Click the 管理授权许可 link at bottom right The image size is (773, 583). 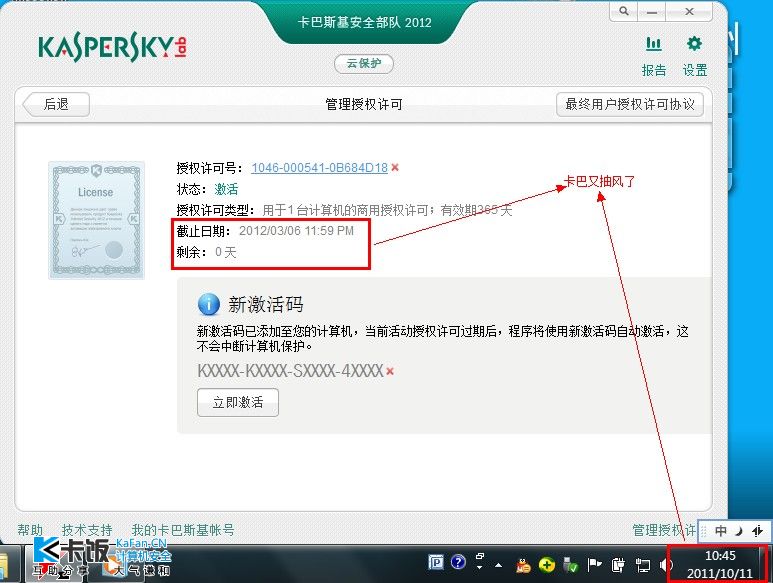[x=664, y=530]
